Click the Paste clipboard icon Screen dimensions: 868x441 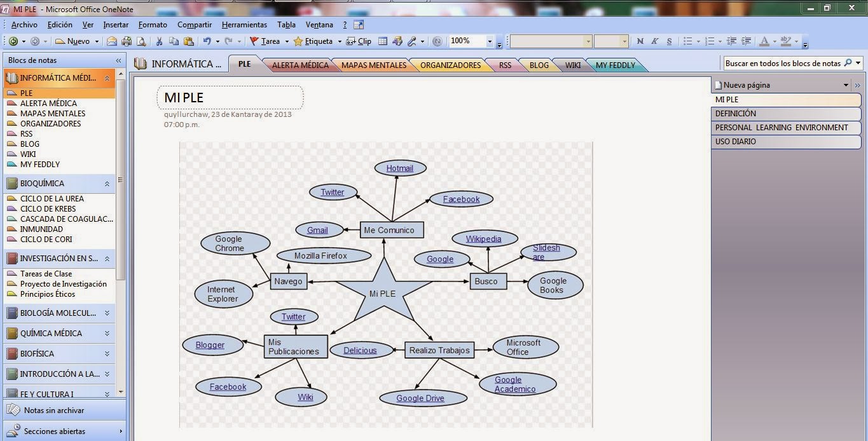[x=188, y=41]
